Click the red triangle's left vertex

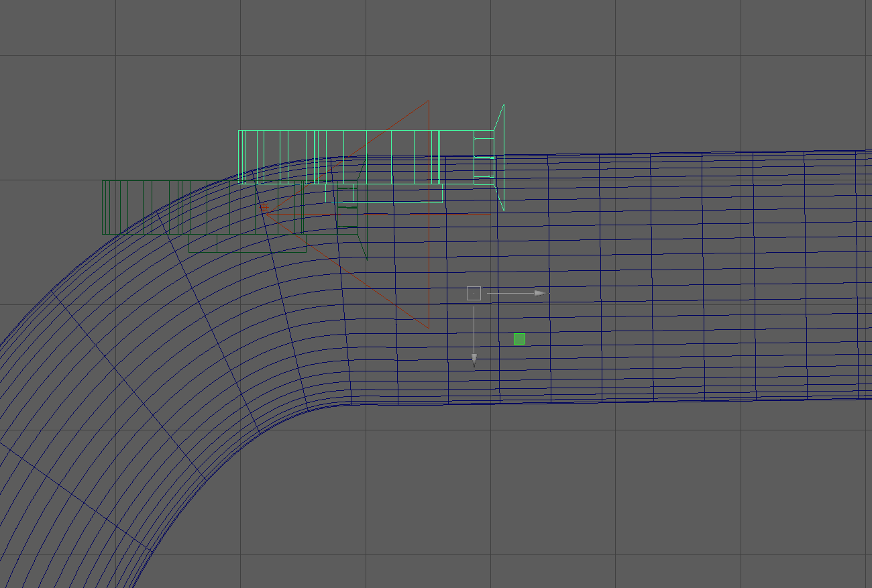tap(262, 207)
